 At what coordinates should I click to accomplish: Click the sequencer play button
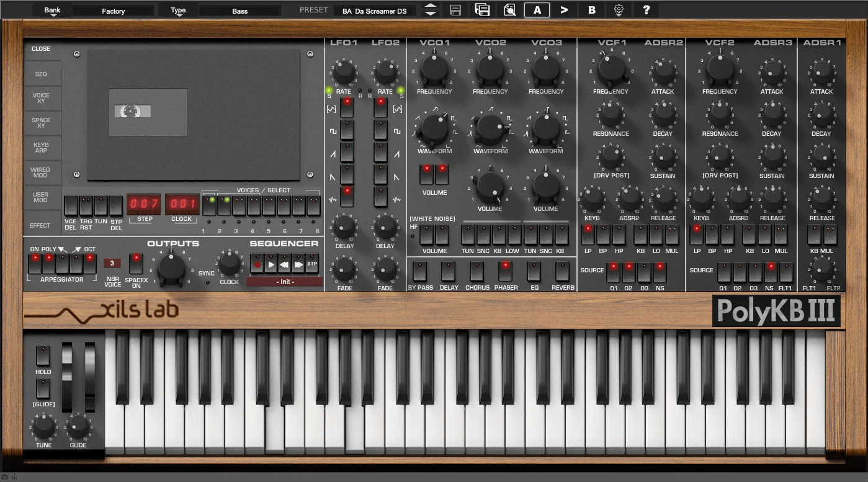coord(271,264)
